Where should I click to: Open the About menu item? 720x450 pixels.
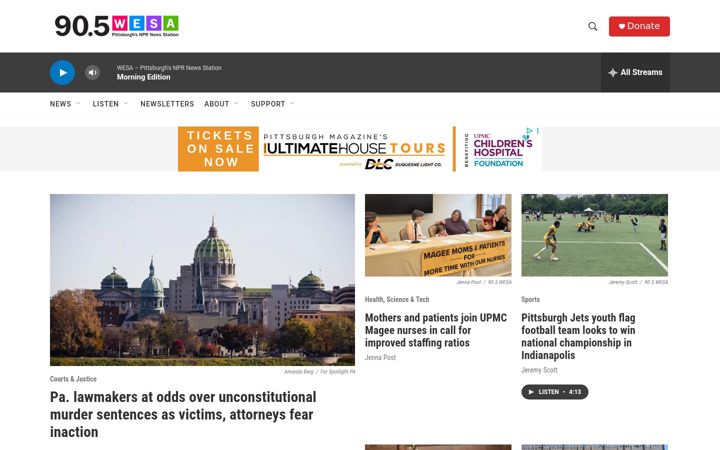pos(217,104)
